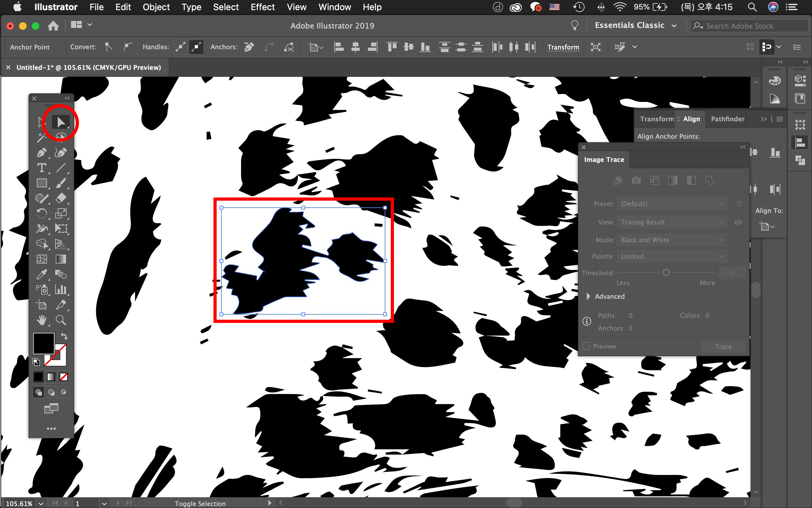Open the Align To dropdown in Align panel
Image resolution: width=812 pixels, height=508 pixels.
point(767,226)
